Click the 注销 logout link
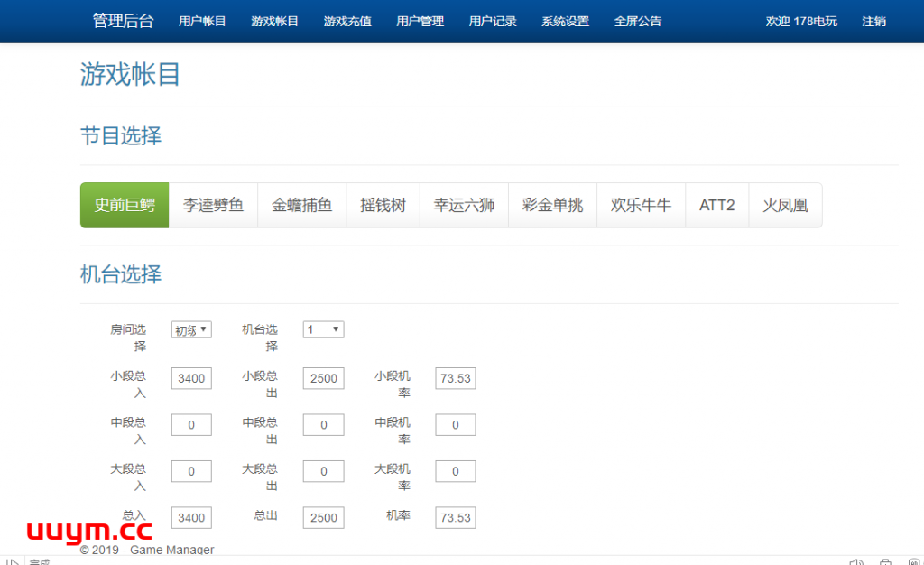Screen dimensions: 924x565 click(873, 21)
